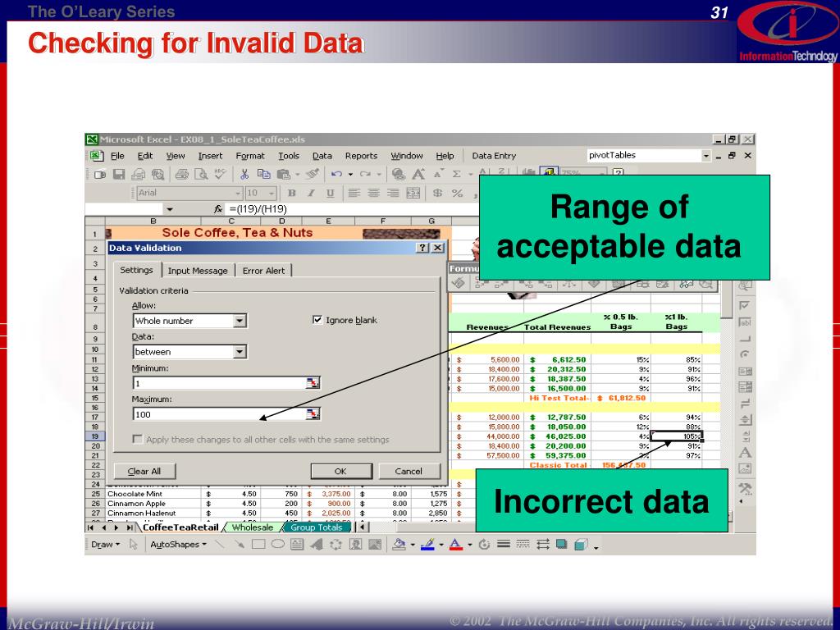The width and height of the screenshot is (840, 630).
Task: Open the Data Entry menu item
Action: point(493,156)
